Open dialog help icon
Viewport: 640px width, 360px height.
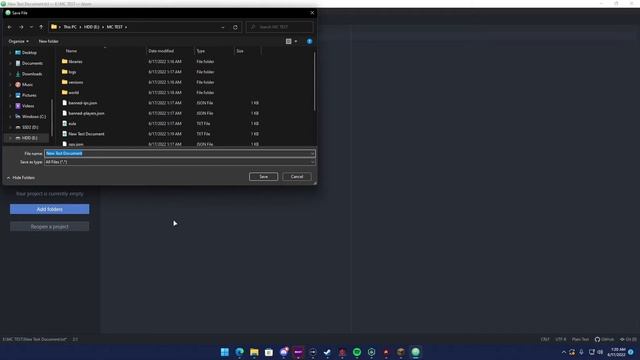(309, 41)
